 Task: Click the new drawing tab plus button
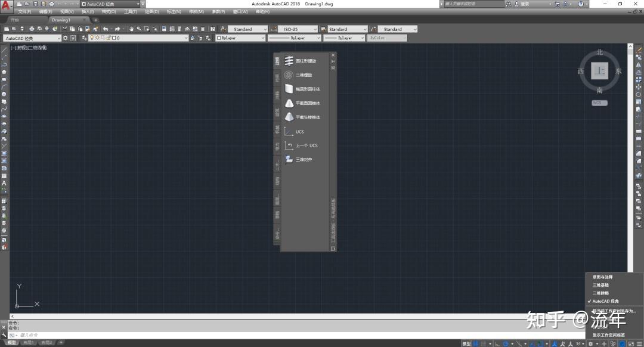click(96, 20)
